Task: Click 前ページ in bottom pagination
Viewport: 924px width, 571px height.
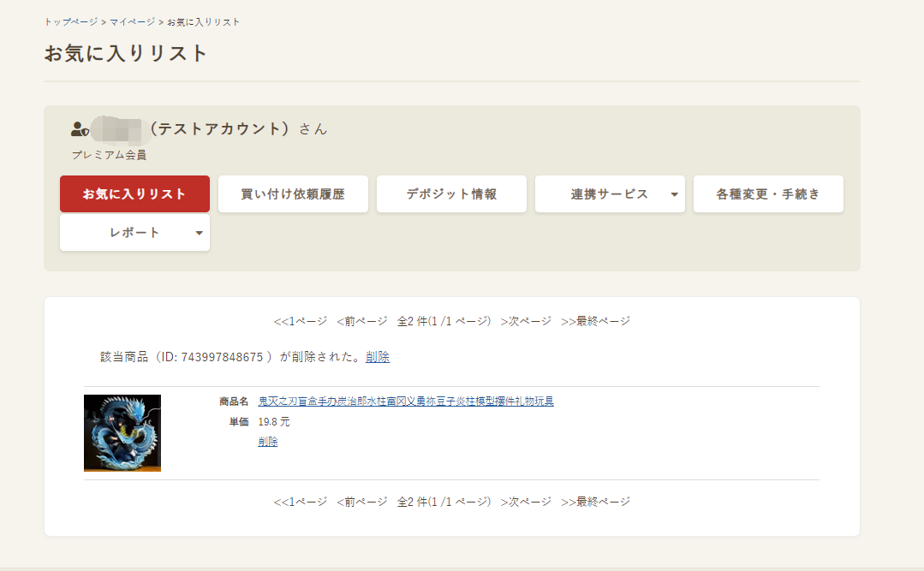Action: click(361, 501)
